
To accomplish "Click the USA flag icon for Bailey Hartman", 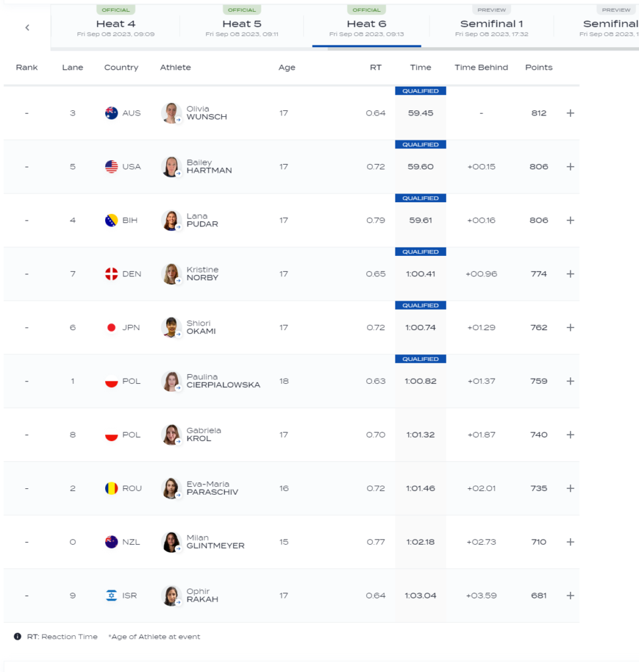I will click(x=112, y=167).
